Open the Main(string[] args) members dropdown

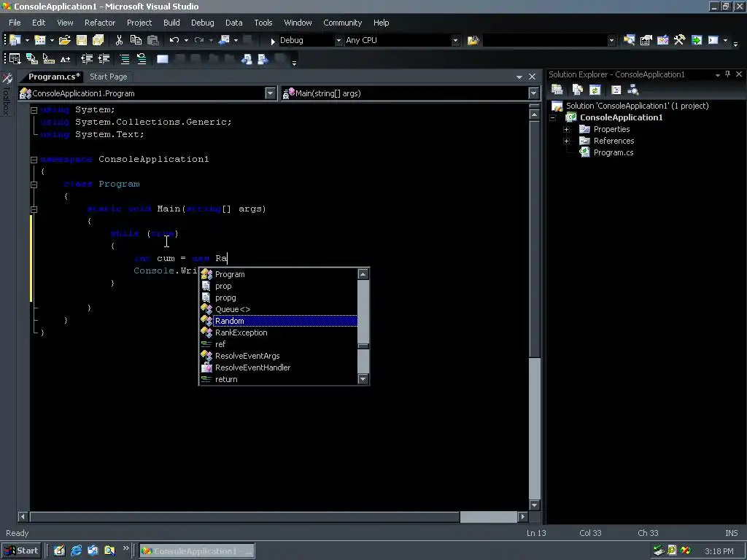click(533, 93)
